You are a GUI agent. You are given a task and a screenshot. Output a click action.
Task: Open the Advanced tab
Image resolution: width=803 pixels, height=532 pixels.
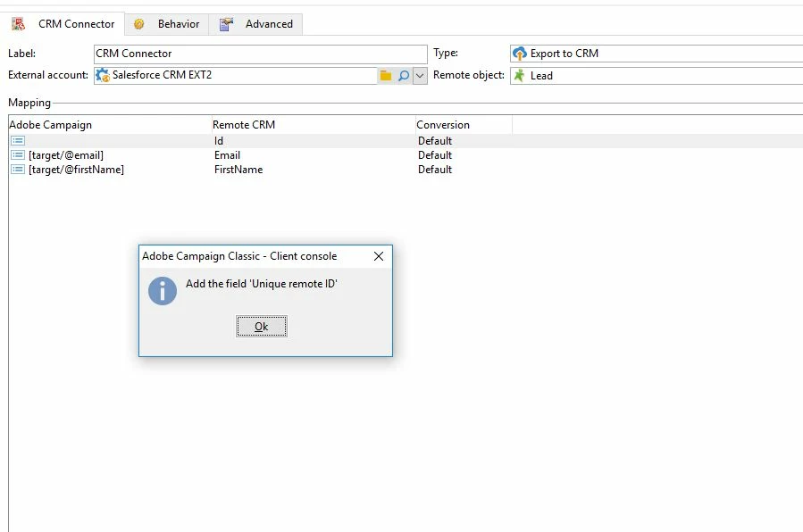[x=255, y=24]
